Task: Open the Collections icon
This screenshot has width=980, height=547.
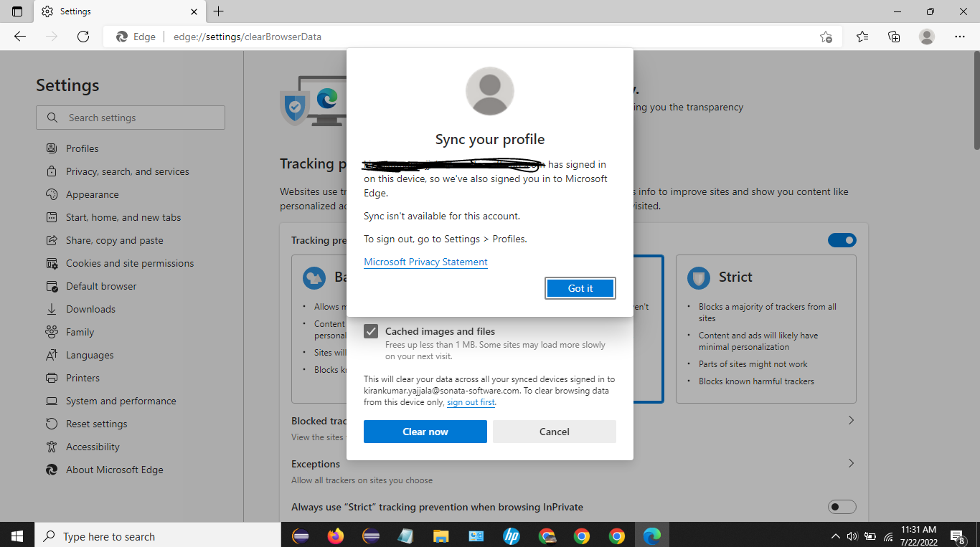Action: coord(894,37)
